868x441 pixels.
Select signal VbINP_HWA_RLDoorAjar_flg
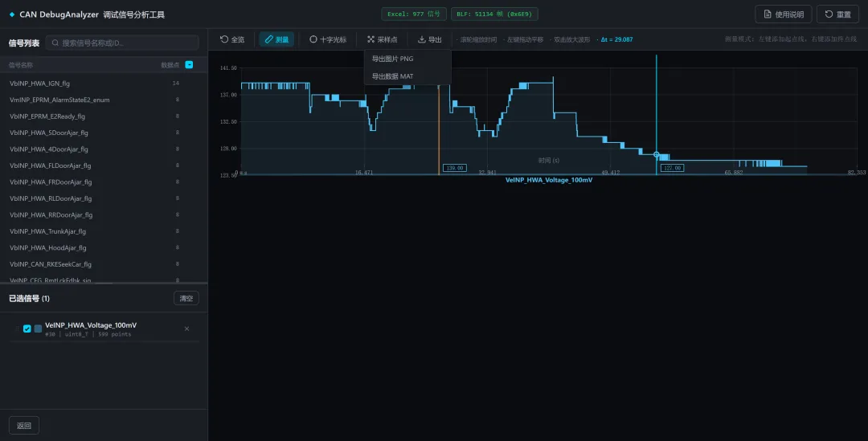tap(104, 198)
